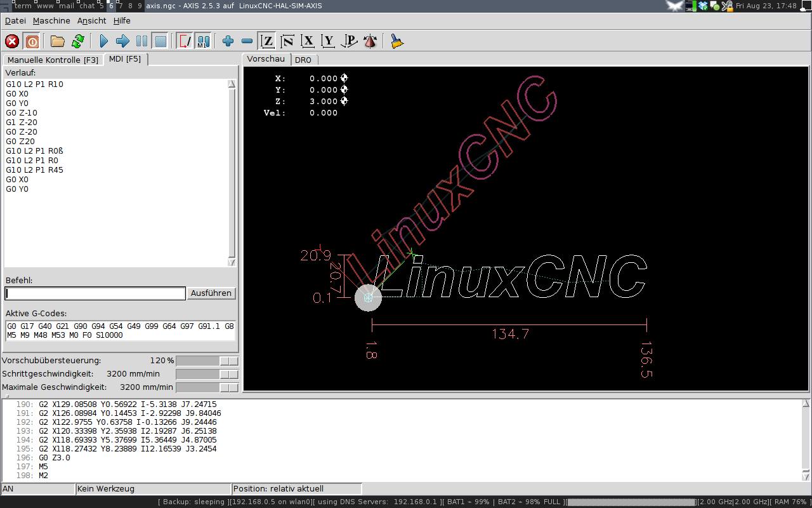Select the Vorschau tab
Screen dimensions: 812x508
(266, 58)
